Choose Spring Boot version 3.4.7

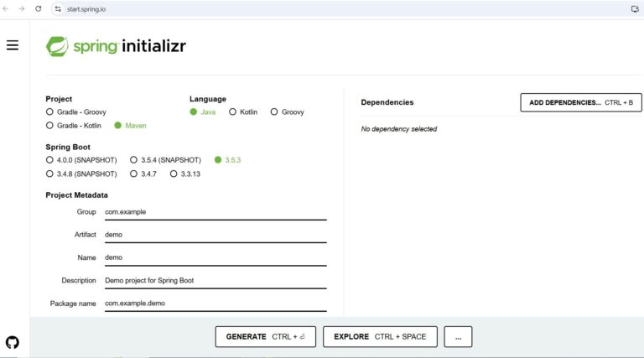tap(133, 174)
